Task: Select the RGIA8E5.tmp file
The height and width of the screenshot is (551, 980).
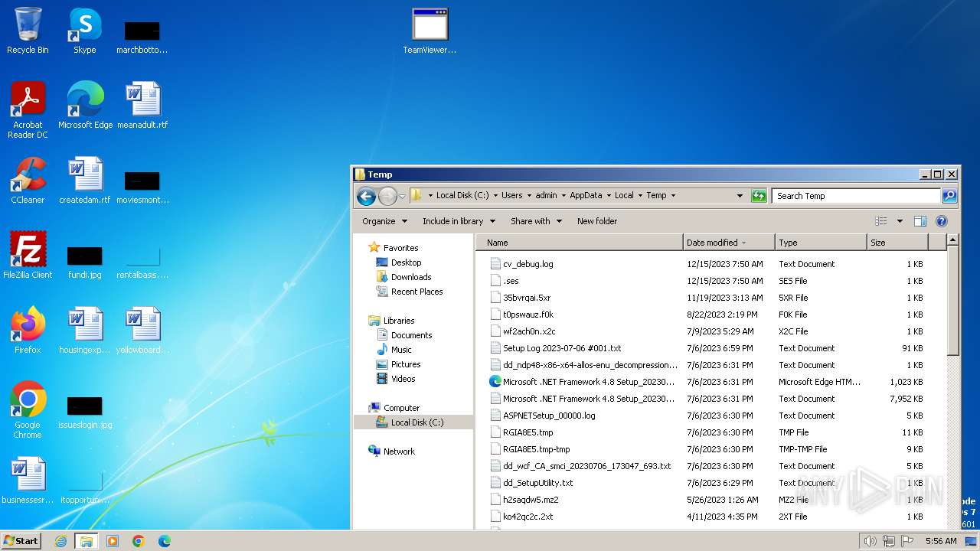Action: click(x=528, y=432)
